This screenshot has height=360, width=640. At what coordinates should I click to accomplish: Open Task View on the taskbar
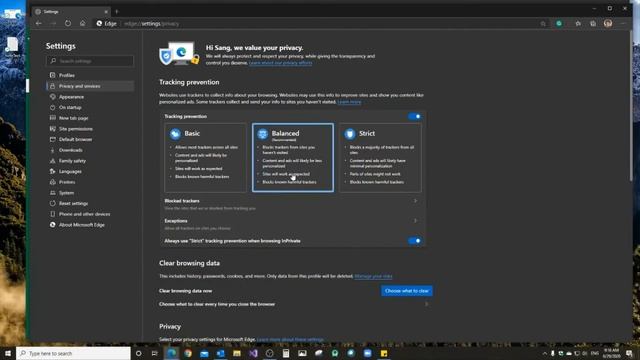click(155, 353)
